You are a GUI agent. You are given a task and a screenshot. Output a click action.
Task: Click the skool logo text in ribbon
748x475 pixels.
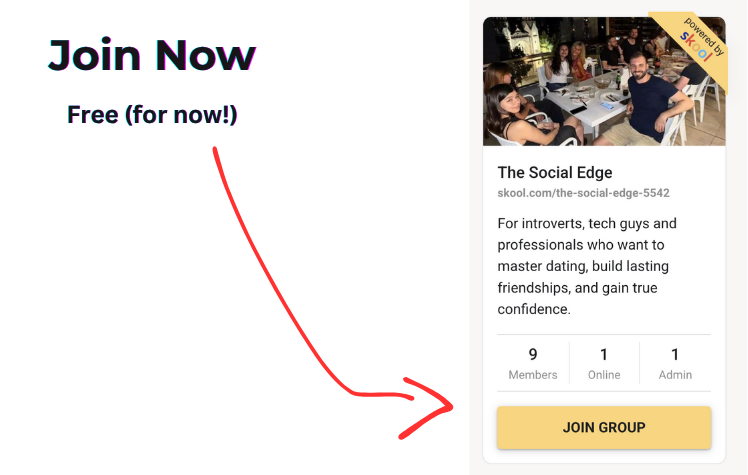(696, 47)
